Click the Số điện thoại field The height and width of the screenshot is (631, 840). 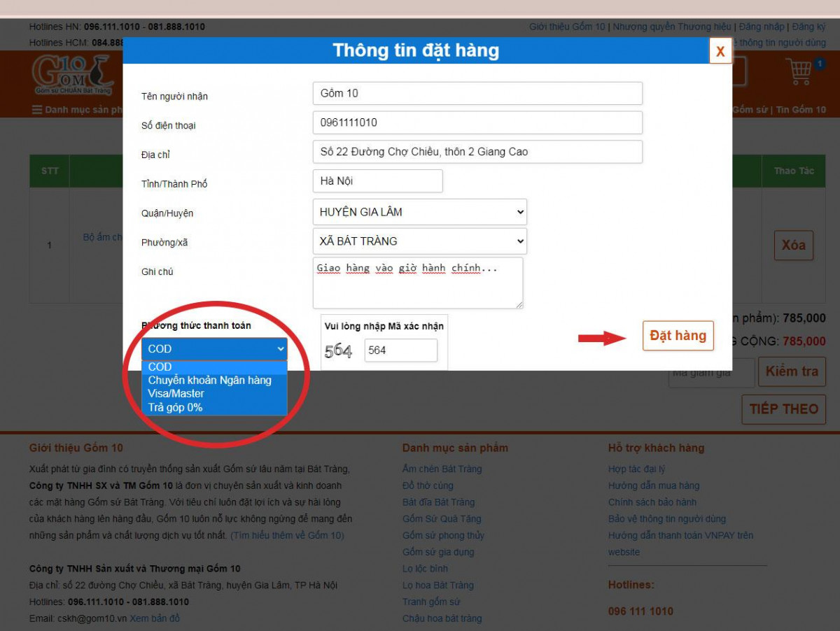477,122
